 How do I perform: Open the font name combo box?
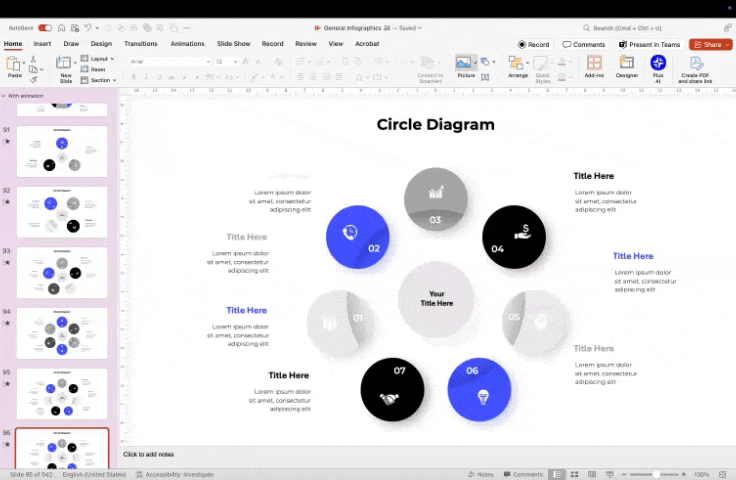pyautogui.click(x=170, y=61)
